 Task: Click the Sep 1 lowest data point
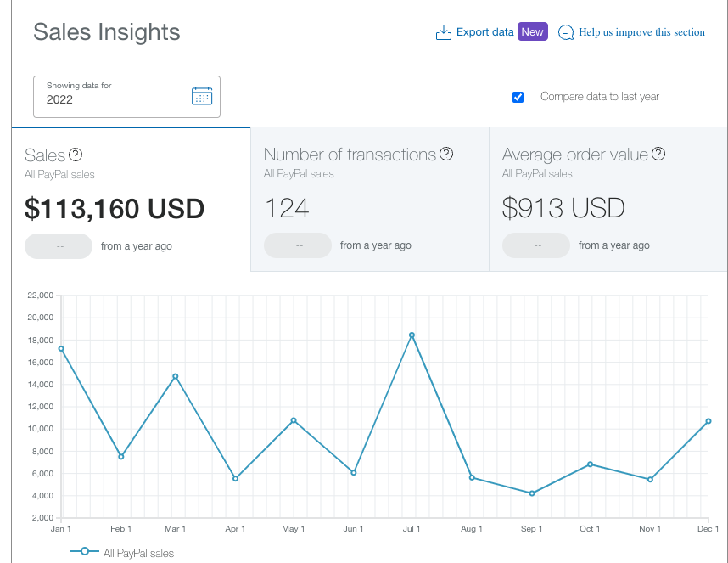click(x=532, y=493)
